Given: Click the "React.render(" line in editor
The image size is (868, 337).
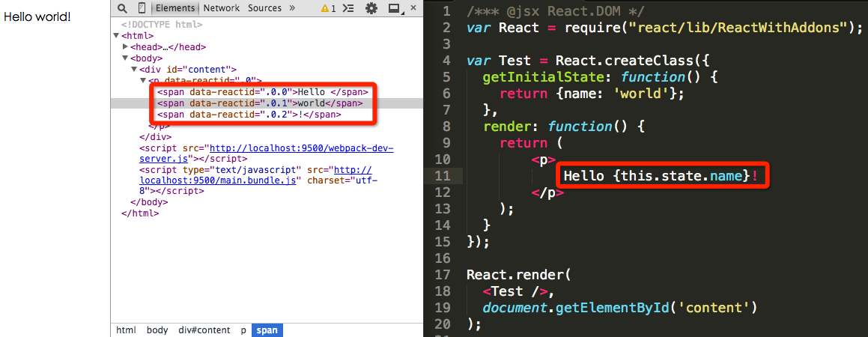Looking at the screenshot, I should pos(518,275).
